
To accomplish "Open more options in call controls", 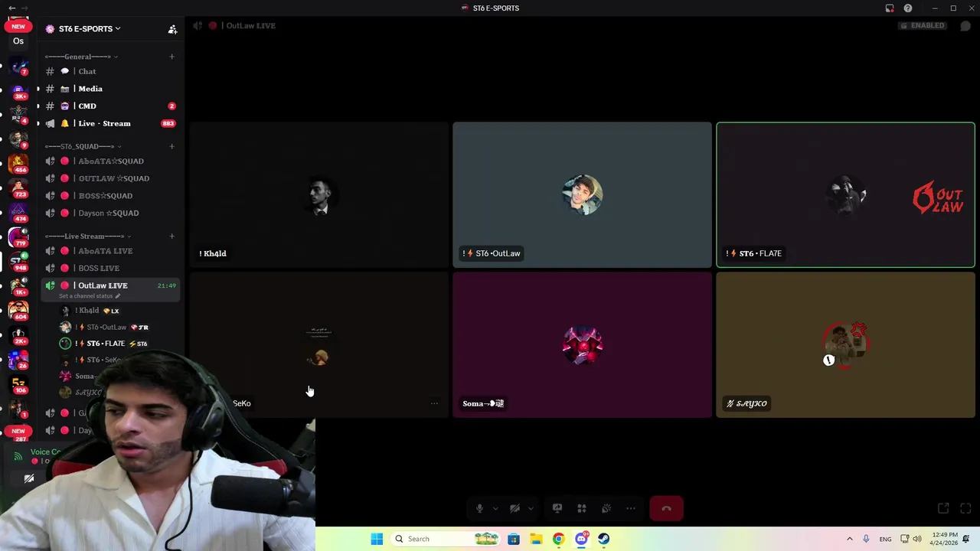I will tap(631, 508).
